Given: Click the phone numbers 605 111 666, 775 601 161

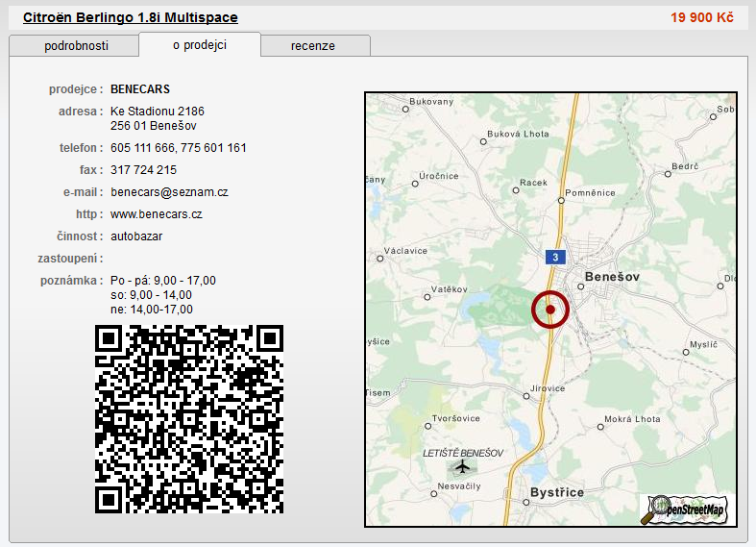Looking at the screenshot, I should pyautogui.click(x=179, y=148).
